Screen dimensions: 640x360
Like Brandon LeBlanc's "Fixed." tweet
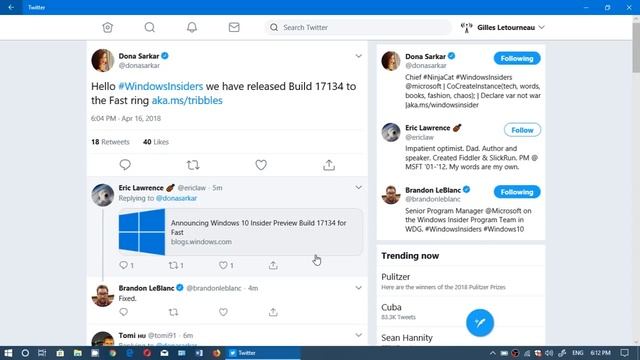223,312
